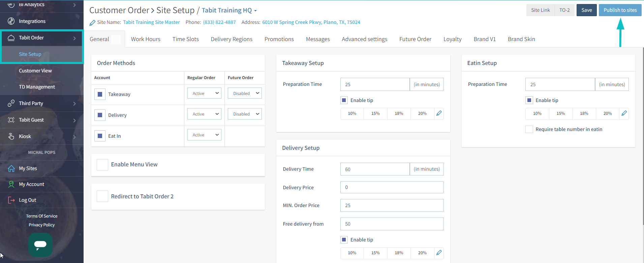Click the MIN. Order Price field

392,205
